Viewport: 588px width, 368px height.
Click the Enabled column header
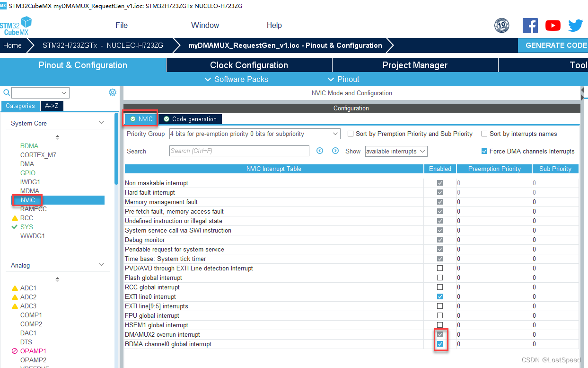[x=440, y=169]
